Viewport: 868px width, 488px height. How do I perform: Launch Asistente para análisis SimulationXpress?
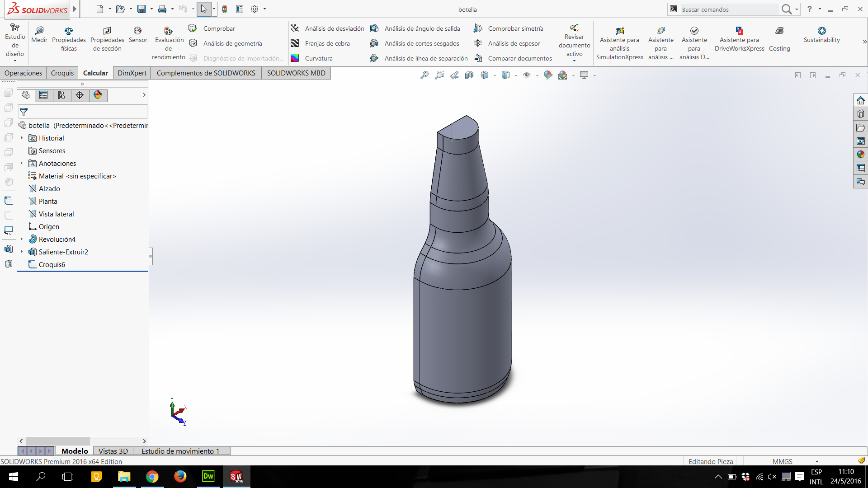tap(619, 43)
